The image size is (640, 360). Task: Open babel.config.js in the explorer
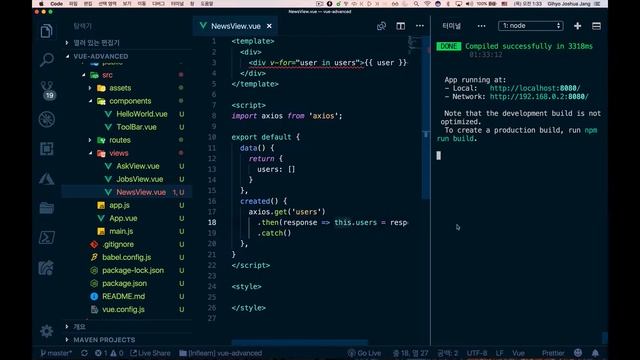click(x=126, y=258)
